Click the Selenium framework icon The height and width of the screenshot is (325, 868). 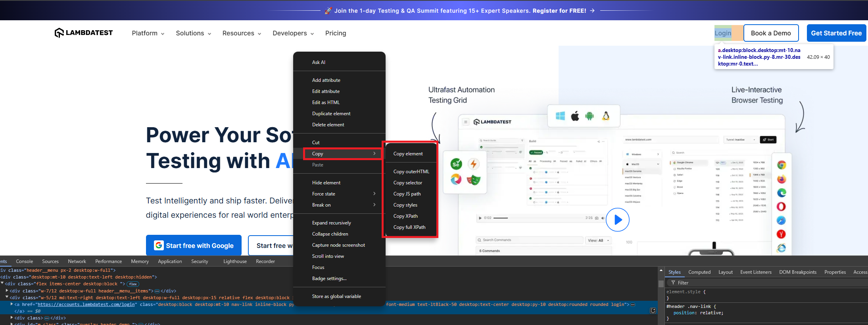(456, 164)
